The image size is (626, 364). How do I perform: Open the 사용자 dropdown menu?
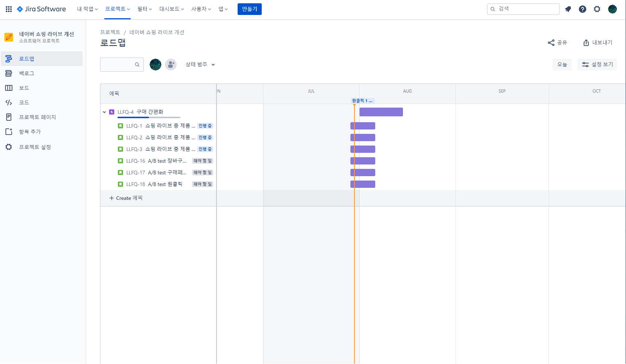201,9
